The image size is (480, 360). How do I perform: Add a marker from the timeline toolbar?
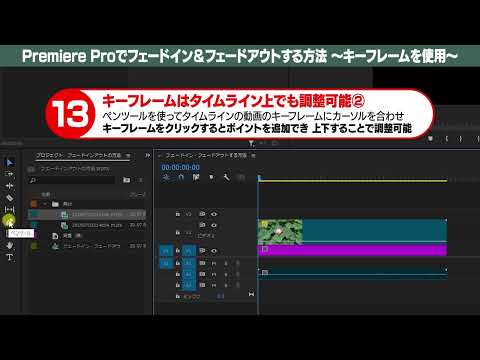coord(211,177)
